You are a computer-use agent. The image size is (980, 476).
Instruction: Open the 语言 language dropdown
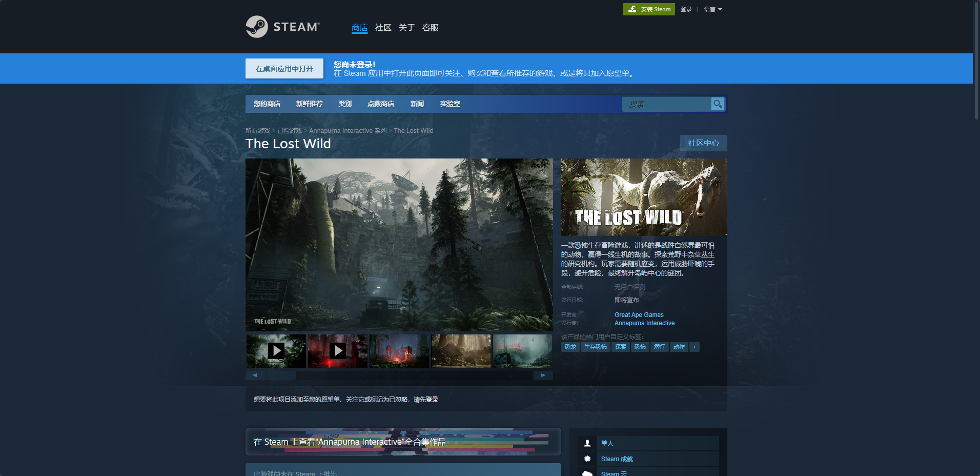pos(712,9)
